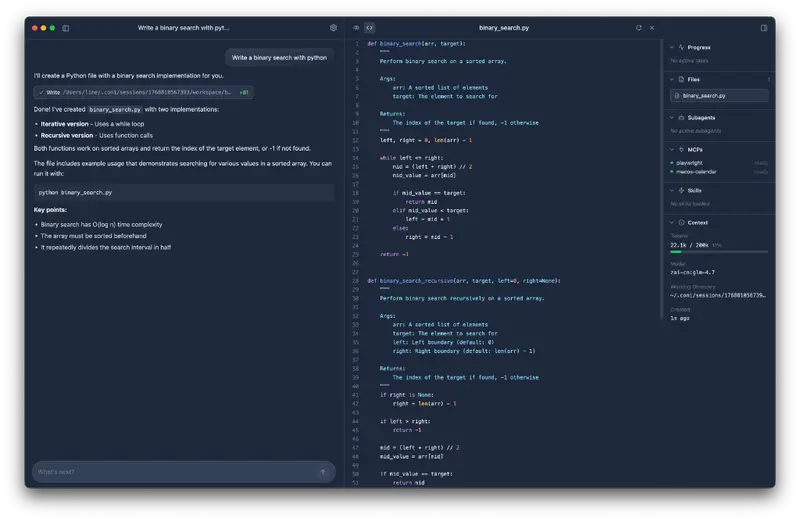Toggle the right info panel icon
The height and width of the screenshot is (520, 800).
pos(763,28)
